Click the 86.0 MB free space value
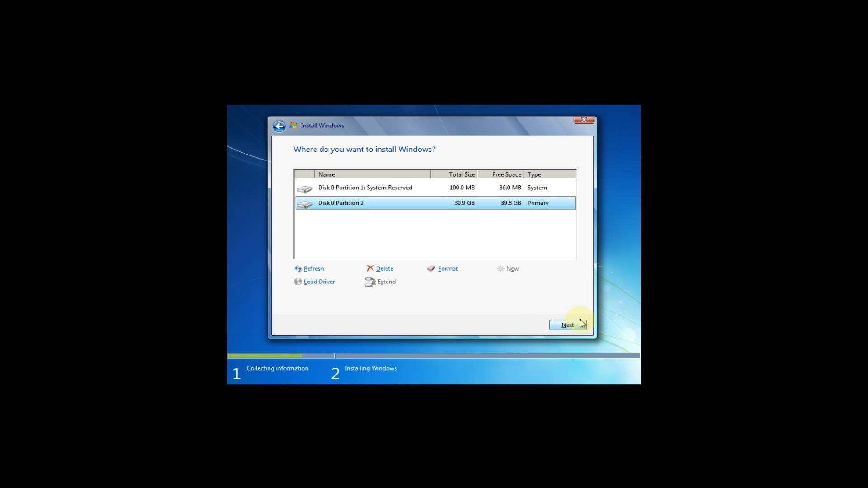The width and height of the screenshot is (868, 488). [510, 188]
